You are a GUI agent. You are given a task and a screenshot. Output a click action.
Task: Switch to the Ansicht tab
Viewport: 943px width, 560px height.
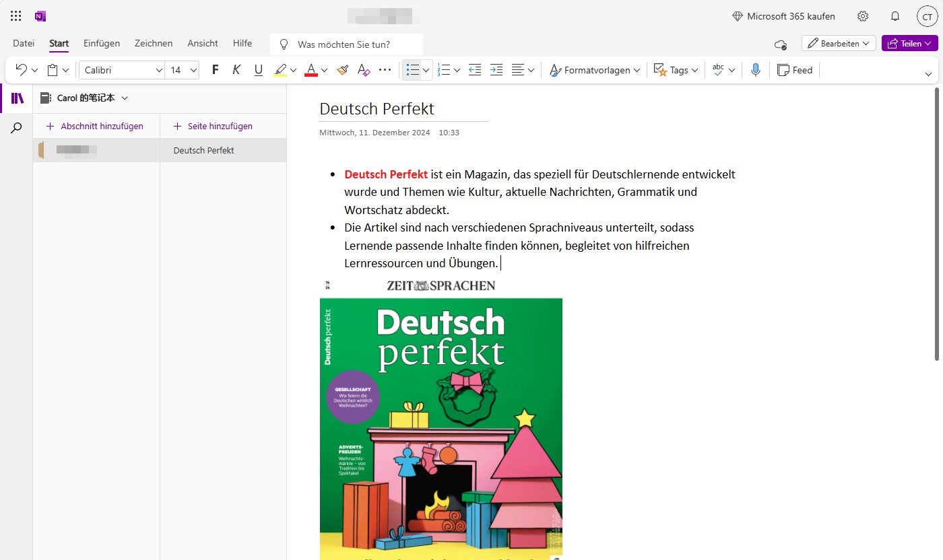coord(203,43)
